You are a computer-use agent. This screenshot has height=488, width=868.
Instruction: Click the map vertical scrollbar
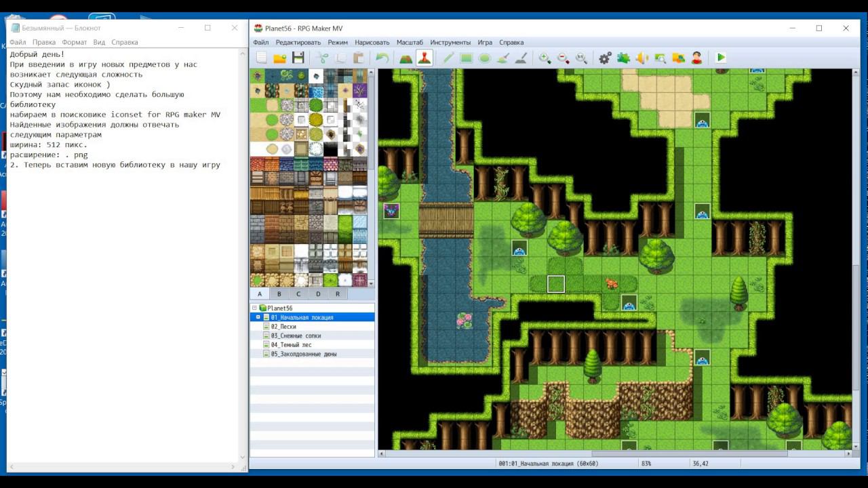click(856, 259)
